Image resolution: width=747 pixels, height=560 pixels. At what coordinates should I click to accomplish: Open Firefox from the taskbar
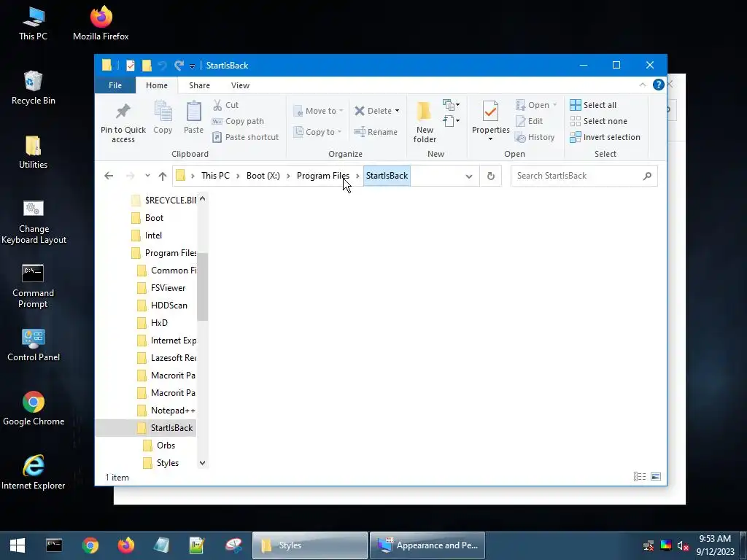tap(125, 545)
